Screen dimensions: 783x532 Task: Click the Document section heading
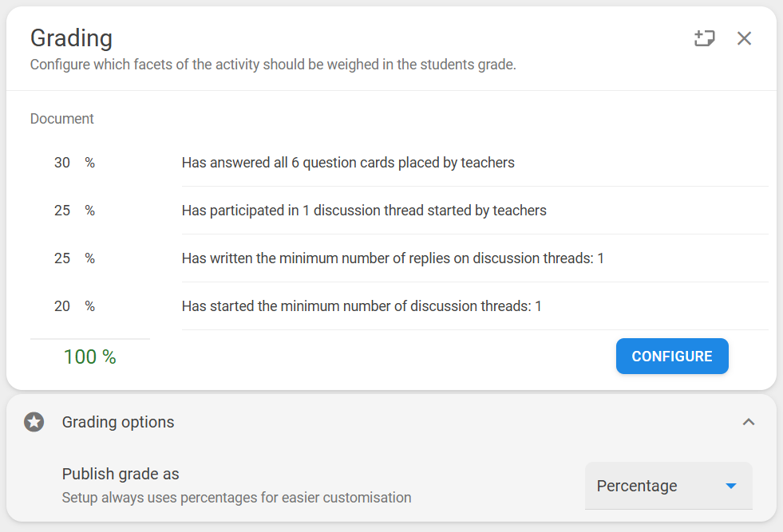coord(62,119)
